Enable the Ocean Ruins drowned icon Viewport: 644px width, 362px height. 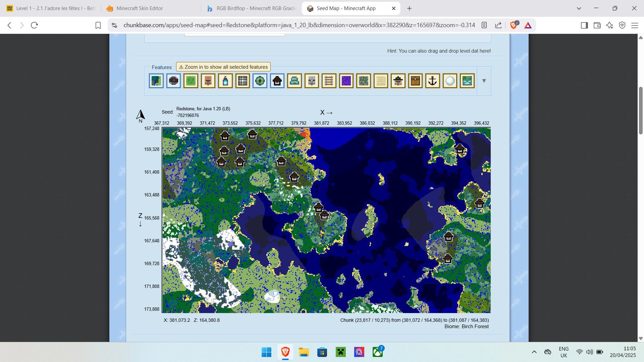coord(467,81)
